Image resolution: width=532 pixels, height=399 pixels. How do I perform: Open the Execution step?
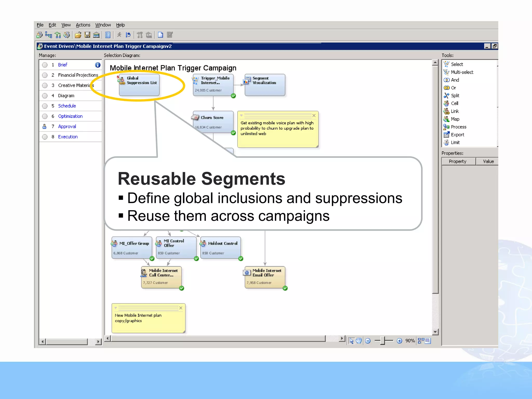[68, 137]
